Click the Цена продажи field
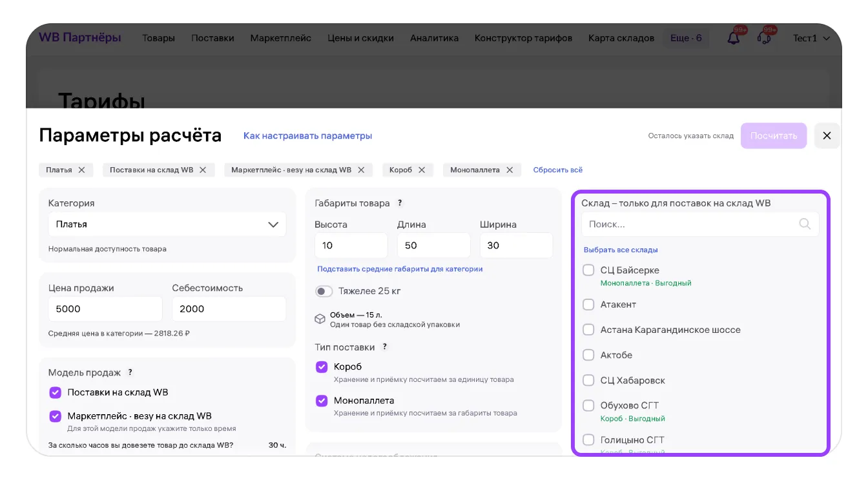 coord(105,309)
